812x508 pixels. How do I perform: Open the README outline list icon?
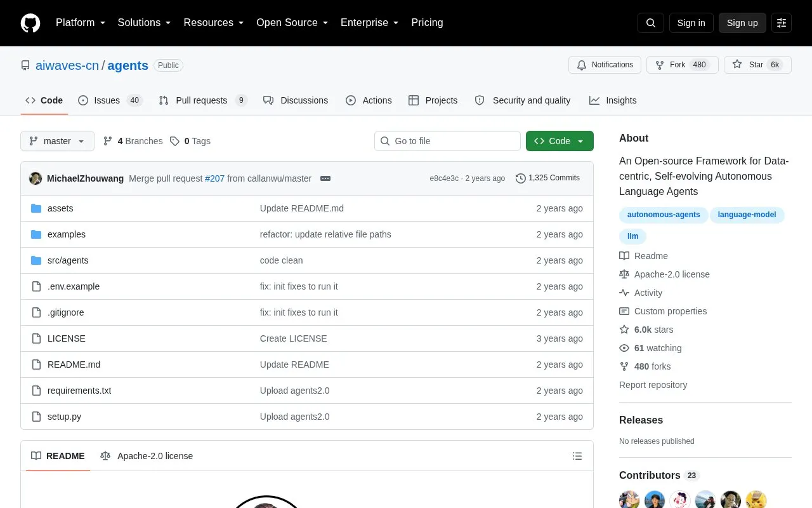[x=577, y=456]
